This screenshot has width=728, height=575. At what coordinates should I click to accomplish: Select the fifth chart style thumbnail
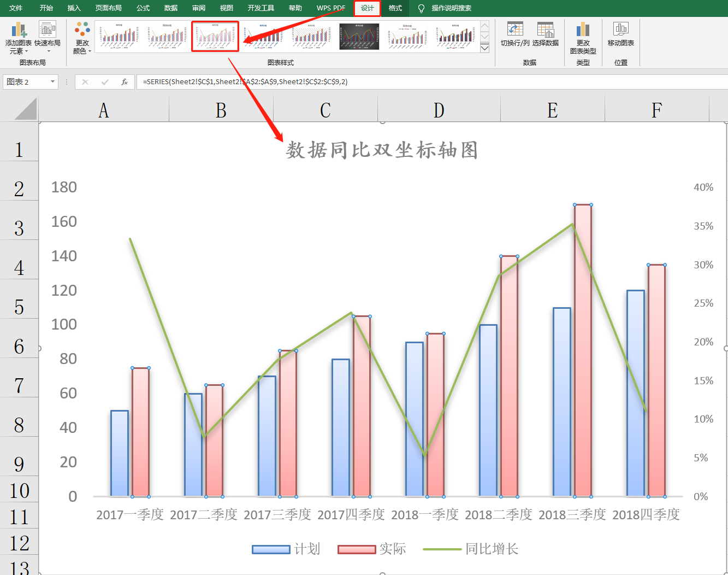click(311, 37)
